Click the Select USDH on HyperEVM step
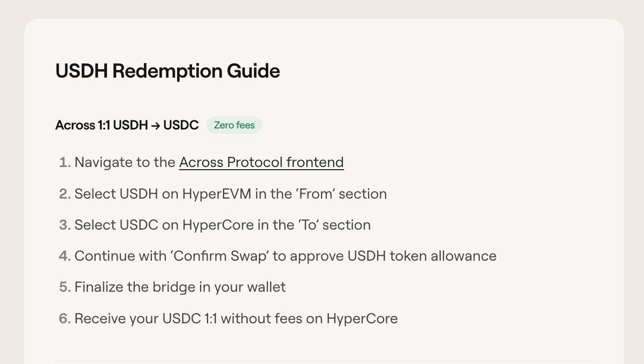644x364 pixels. click(x=231, y=194)
